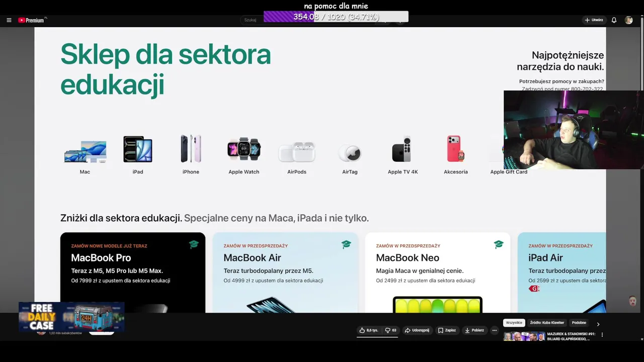Select the Wszystkie filter chip
This screenshot has width=644, height=362.
(514, 323)
